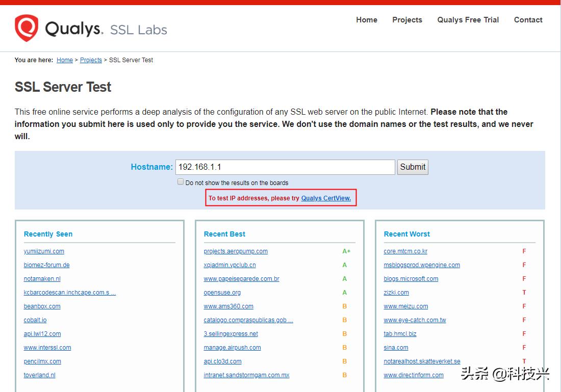Click the Qualys shield logo icon

pos(27,28)
